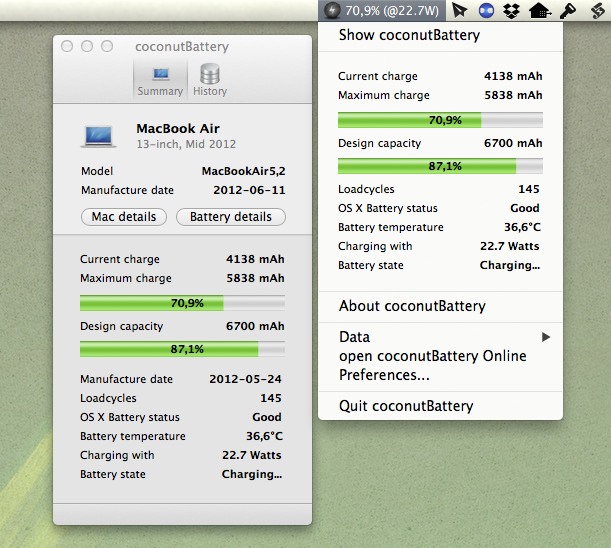Click 5838 mAh value in the menu
Viewport: 611px width, 548px height.
click(513, 95)
